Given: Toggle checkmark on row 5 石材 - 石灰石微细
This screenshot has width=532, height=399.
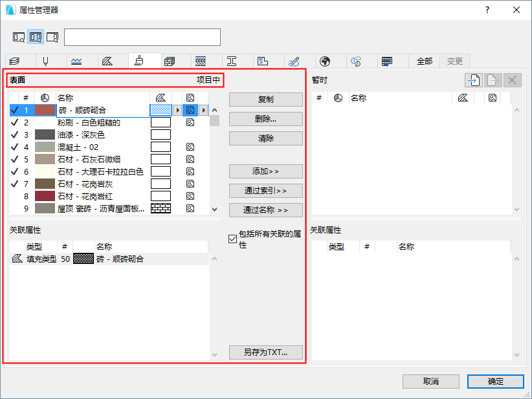Looking at the screenshot, I should tap(15, 159).
